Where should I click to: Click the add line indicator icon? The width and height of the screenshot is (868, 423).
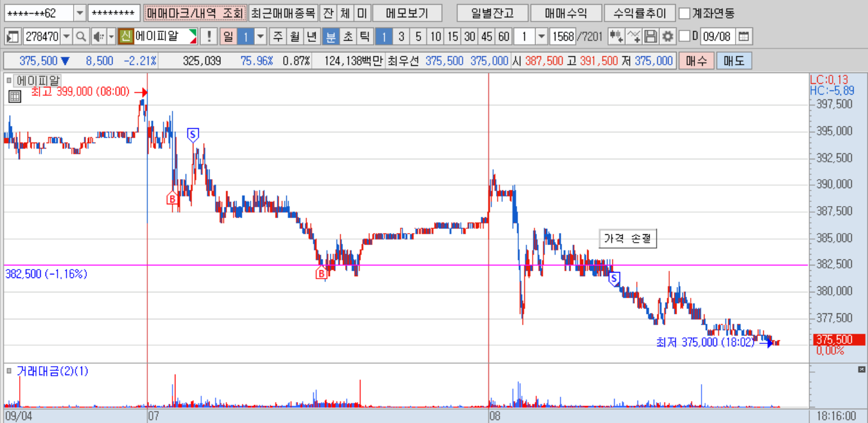633,37
